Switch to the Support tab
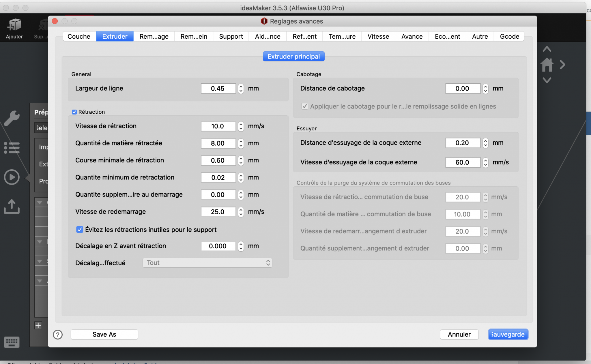The image size is (591, 364). pos(231,36)
